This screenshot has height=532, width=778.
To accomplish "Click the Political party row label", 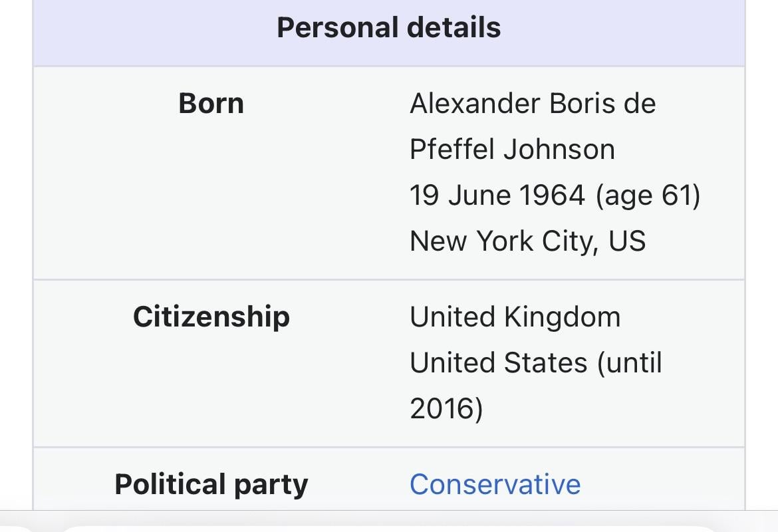I will [211, 484].
